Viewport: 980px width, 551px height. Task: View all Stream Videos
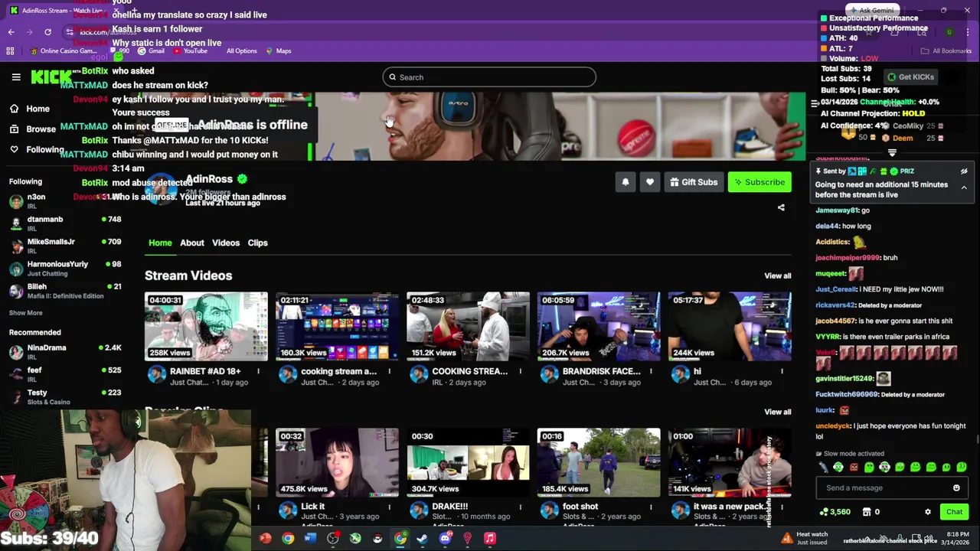coord(777,276)
